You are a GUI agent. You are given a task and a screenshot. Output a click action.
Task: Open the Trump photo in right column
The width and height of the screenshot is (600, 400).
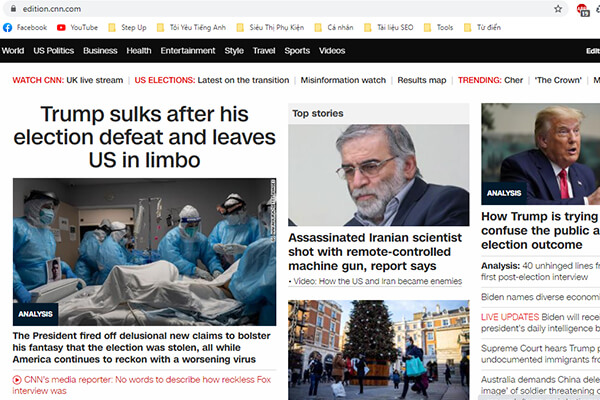click(x=540, y=154)
